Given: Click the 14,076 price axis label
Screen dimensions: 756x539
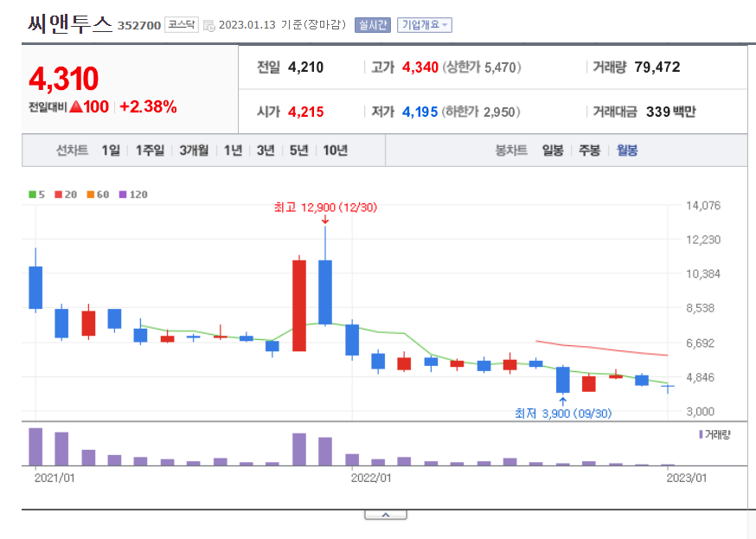Looking at the screenshot, I should (703, 206).
